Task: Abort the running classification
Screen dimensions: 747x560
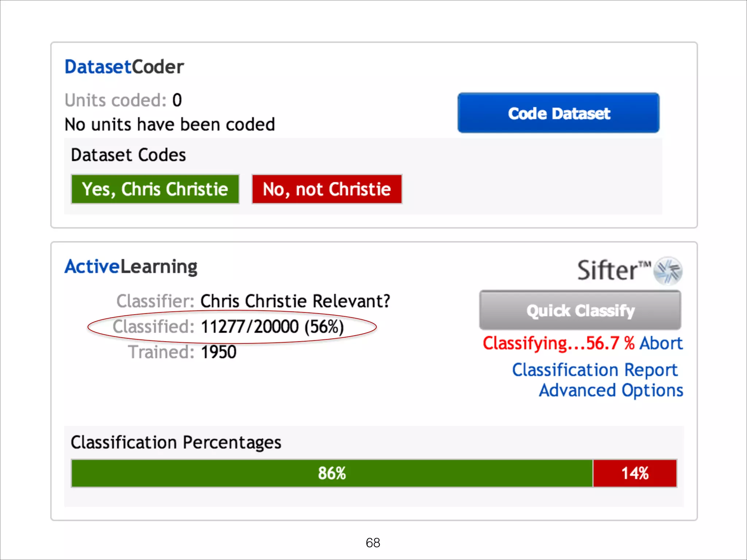Action: (x=661, y=343)
